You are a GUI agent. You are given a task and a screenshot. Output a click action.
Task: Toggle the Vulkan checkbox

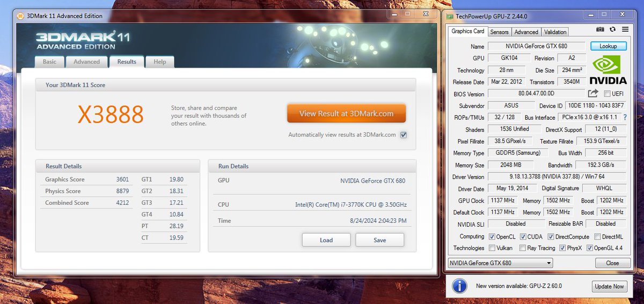click(492, 248)
